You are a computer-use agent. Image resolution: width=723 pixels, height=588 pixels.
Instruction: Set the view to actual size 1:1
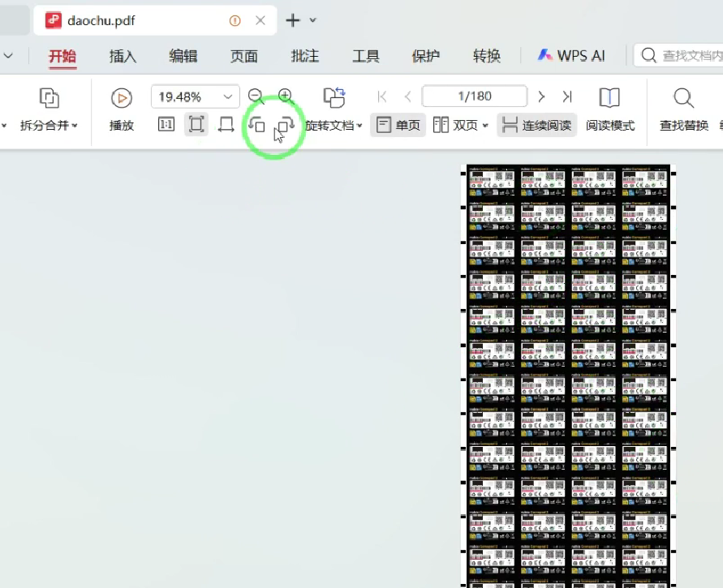[166, 124]
